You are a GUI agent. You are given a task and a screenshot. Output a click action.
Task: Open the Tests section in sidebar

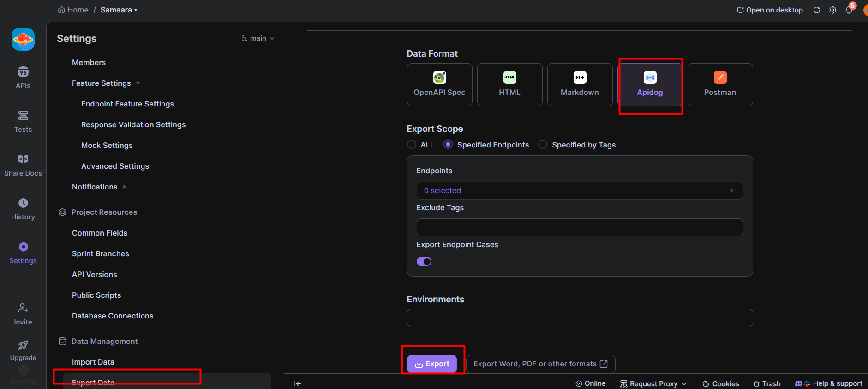[23, 121]
